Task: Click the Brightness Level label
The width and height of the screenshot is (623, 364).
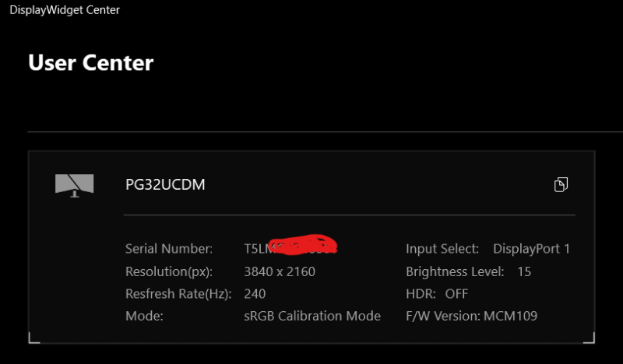Action: (x=455, y=271)
